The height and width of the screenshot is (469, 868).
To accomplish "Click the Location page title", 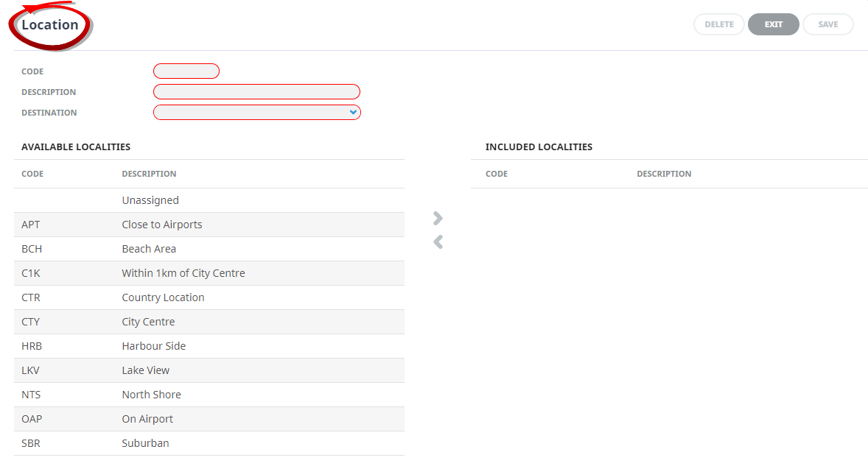I will click(x=50, y=25).
